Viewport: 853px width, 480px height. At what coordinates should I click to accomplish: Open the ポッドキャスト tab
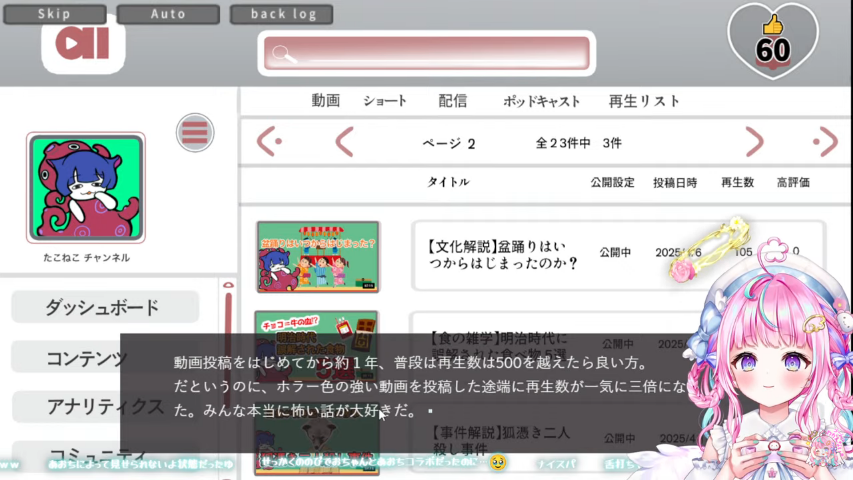click(x=541, y=101)
